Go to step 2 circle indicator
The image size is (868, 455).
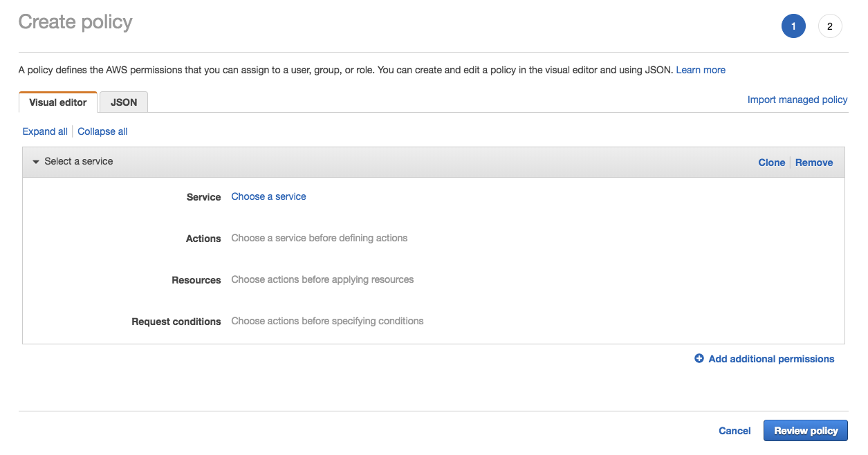[829, 27]
